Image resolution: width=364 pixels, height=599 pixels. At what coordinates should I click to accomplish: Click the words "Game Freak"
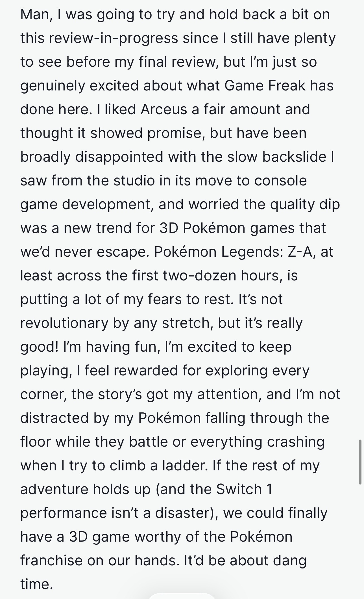(x=265, y=86)
